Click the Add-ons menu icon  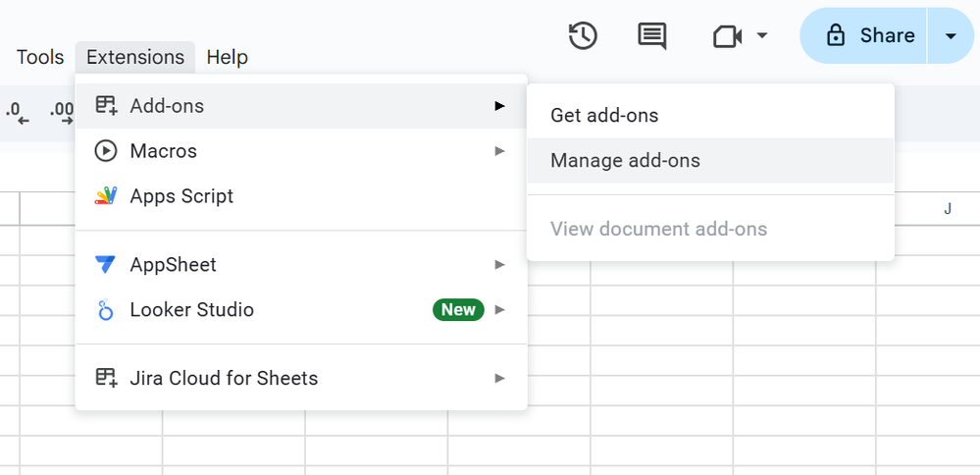coord(106,106)
